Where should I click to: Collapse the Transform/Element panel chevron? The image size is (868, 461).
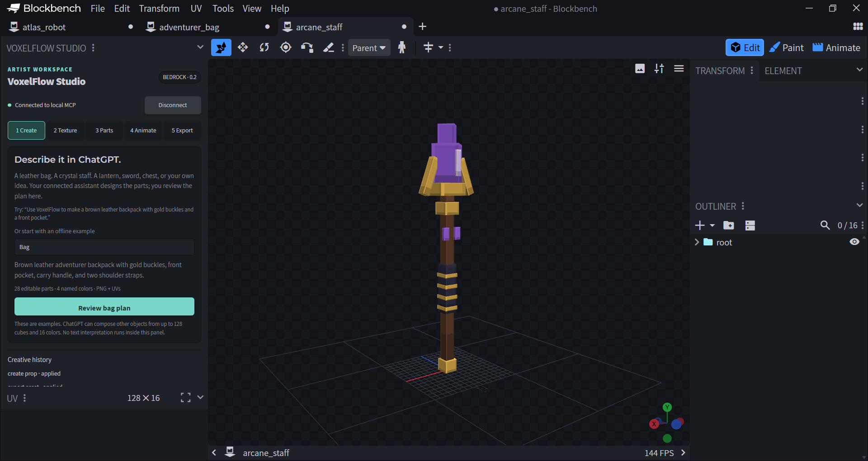pos(859,70)
